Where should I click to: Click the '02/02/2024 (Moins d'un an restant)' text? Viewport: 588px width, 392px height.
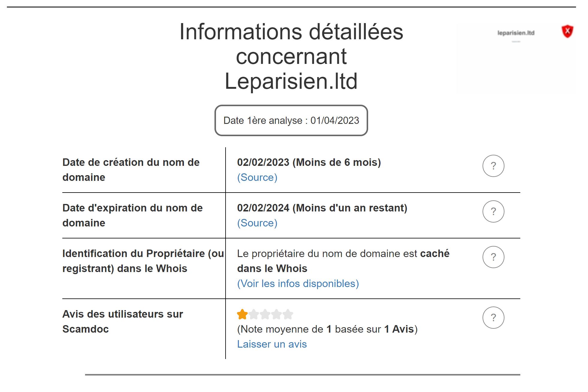coord(322,208)
